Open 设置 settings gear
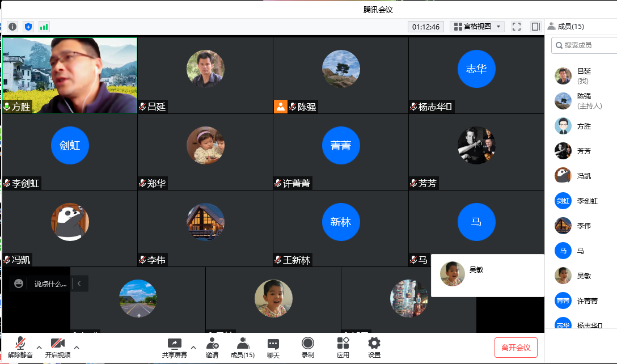 (374, 347)
